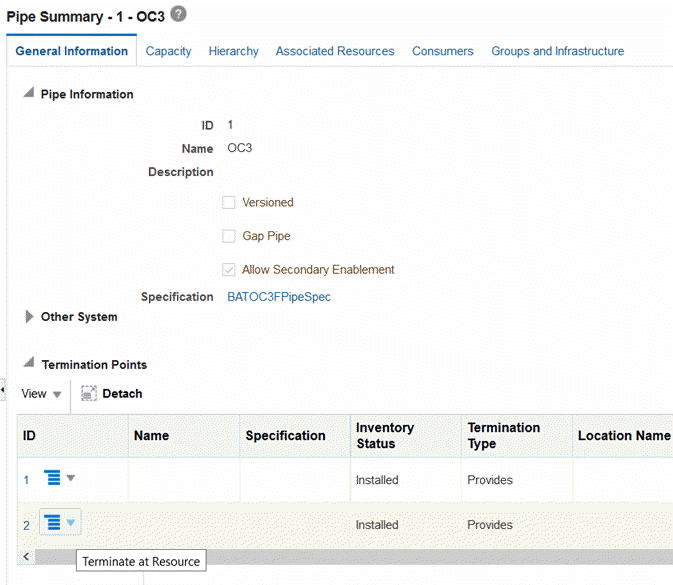Toggle the Allow Secondary Enablement checkbox
The width and height of the screenshot is (673, 585).
(229, 270)
